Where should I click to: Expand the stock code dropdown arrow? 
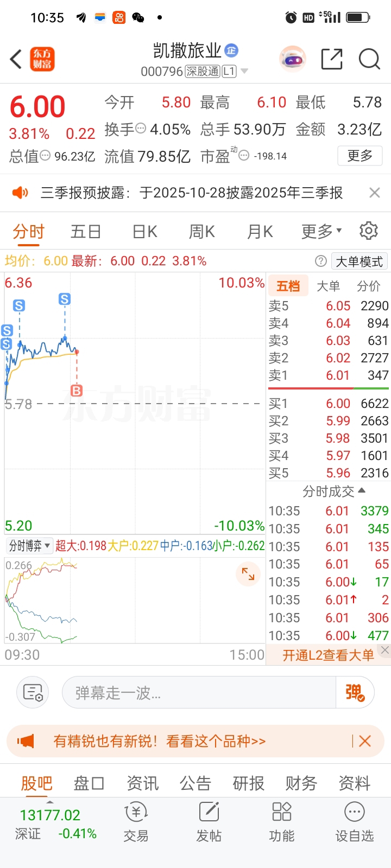coord(244,71)
